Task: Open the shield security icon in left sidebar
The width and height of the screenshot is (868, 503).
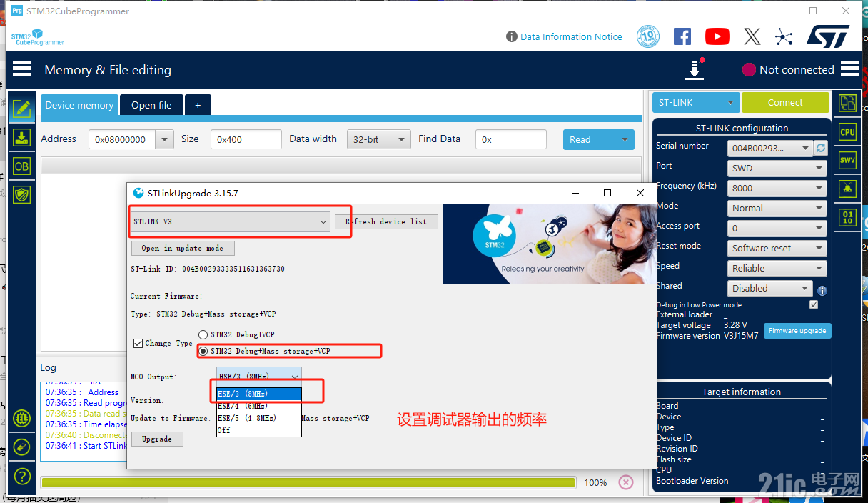Action: [x=22, y=194]
